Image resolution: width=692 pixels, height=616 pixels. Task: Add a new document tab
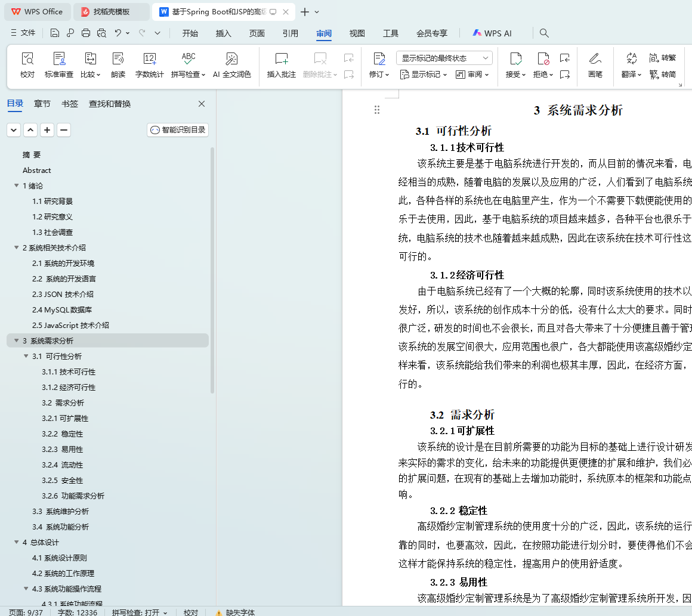(304, 12)
